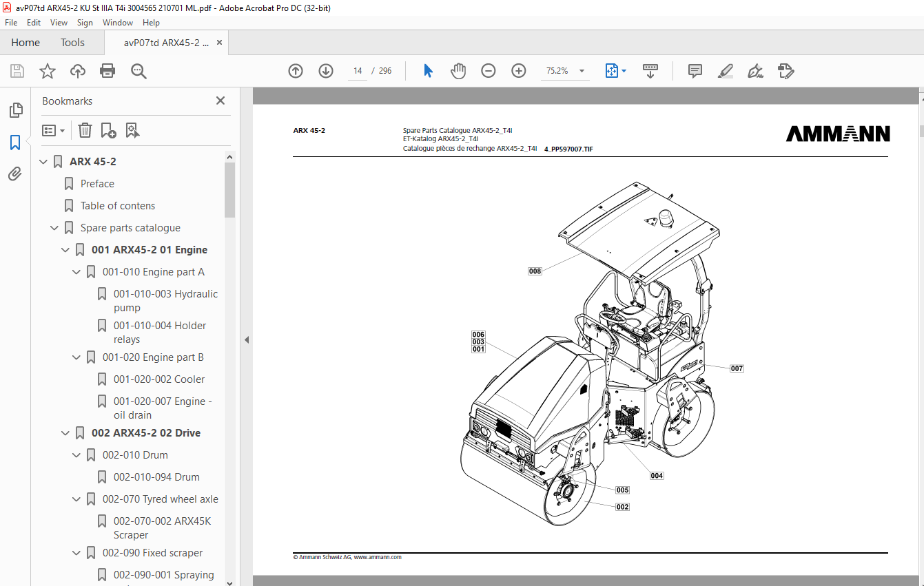This screenshot has height=586, width=924.
Task: Open the Help menu
Action: coord(151,23)
